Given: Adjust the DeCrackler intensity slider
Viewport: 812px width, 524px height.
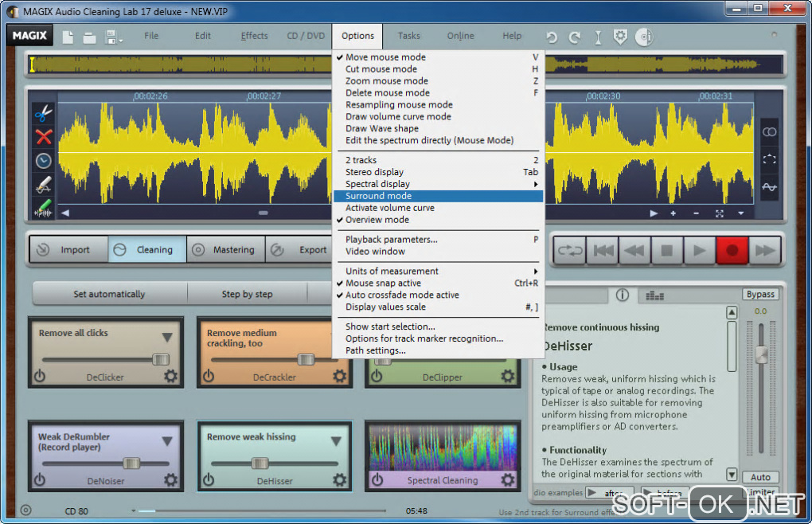Looking at the screenshot, I should [305, 360].
